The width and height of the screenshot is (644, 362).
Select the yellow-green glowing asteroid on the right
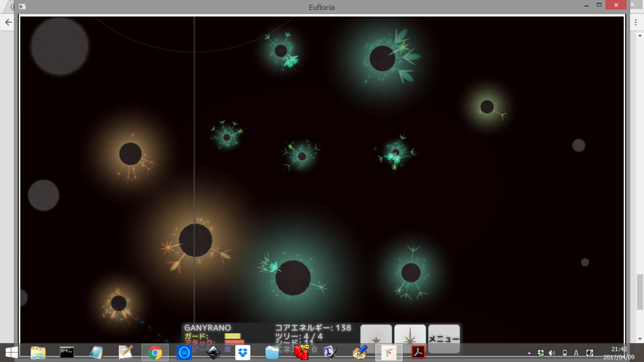click(x=487, y=107)
